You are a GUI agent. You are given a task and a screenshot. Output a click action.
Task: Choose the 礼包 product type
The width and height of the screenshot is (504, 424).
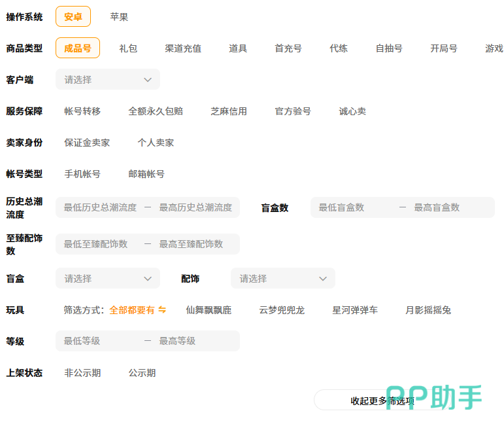128,48
